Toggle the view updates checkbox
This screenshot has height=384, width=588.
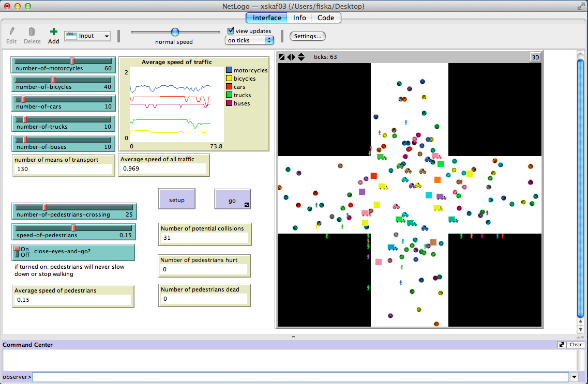(231, 31)
